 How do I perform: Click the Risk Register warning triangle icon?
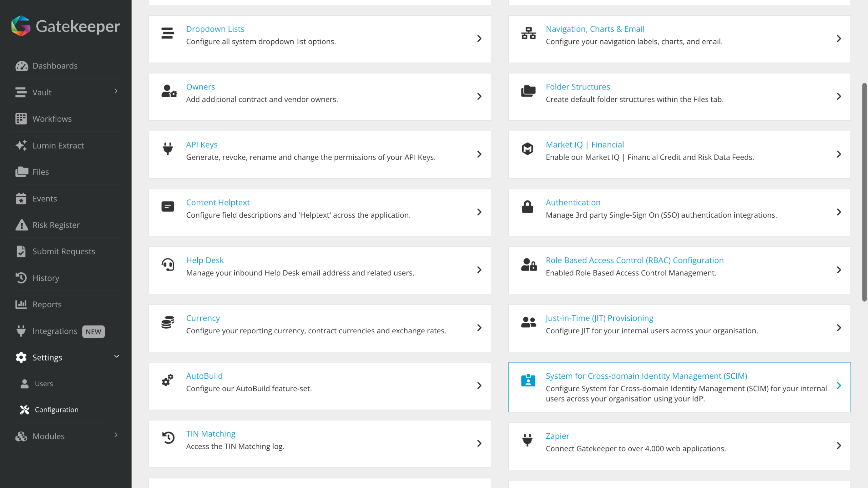point(21,225)
